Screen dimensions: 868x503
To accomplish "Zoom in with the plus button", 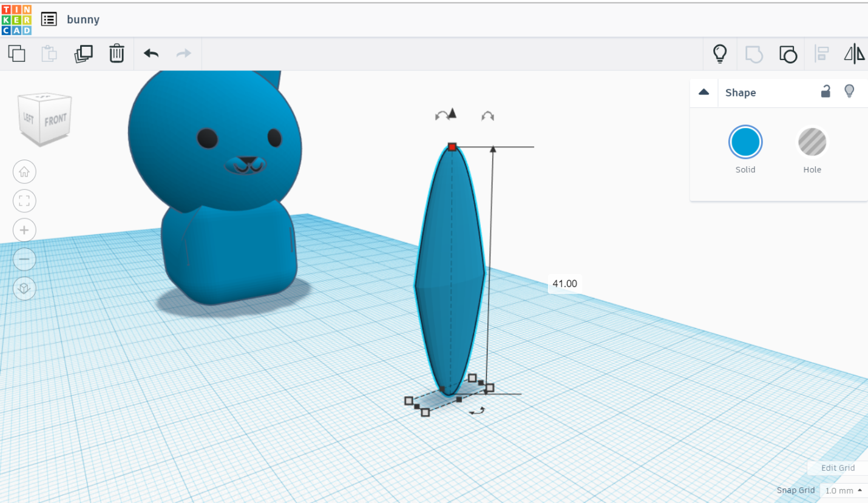I will point(24,230).
